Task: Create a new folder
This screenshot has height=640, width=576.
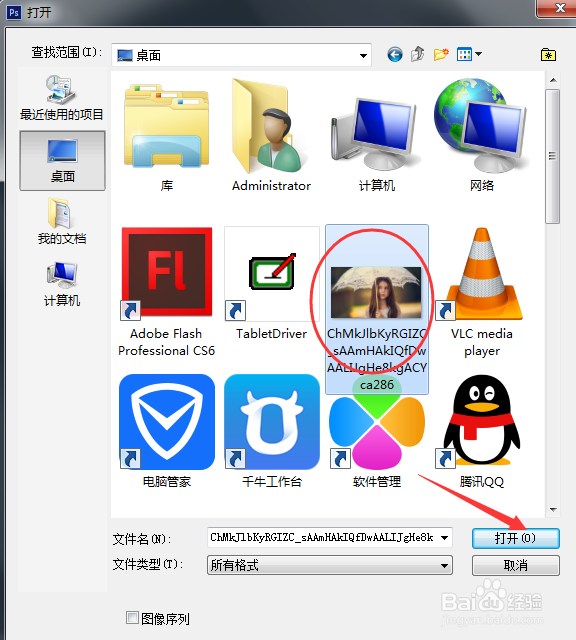Action: coord(441,54)
